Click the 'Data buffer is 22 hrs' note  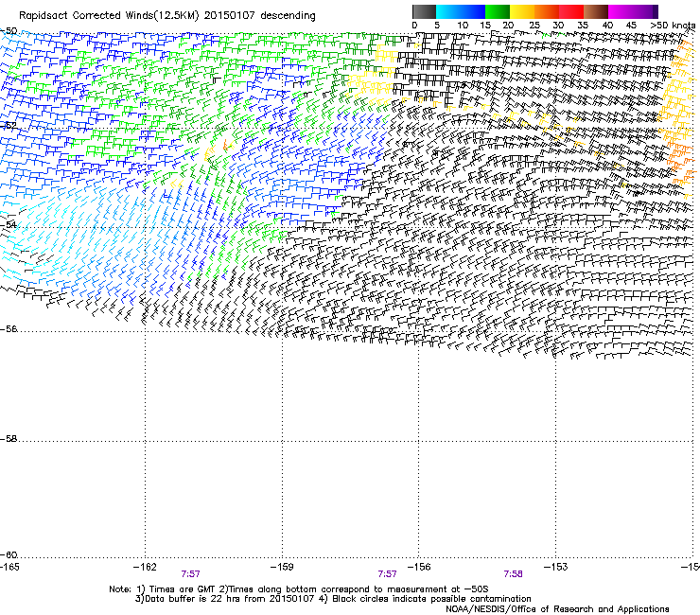(x=333, y=599)
